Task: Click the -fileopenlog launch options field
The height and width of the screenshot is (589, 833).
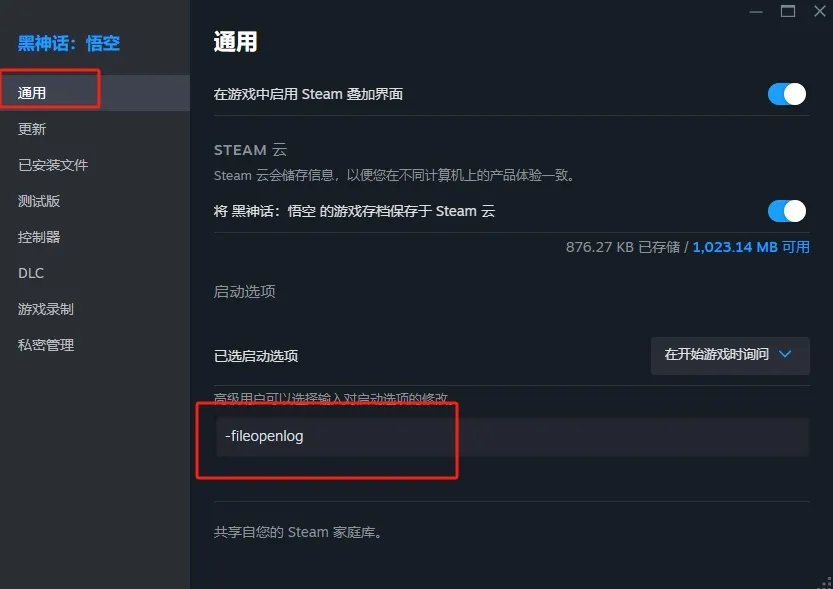Action: (512, 437)
